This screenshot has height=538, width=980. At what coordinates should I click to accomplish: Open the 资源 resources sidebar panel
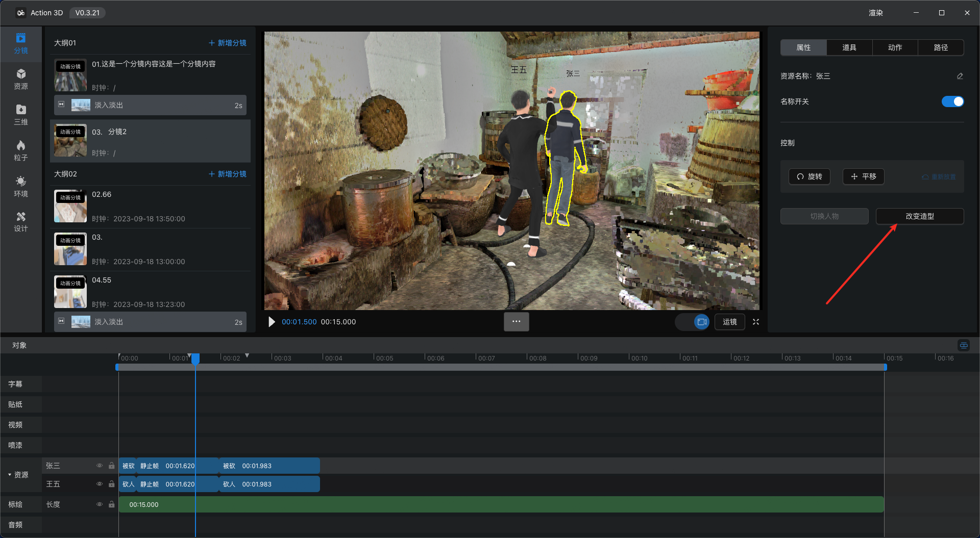tap(21, 80)
